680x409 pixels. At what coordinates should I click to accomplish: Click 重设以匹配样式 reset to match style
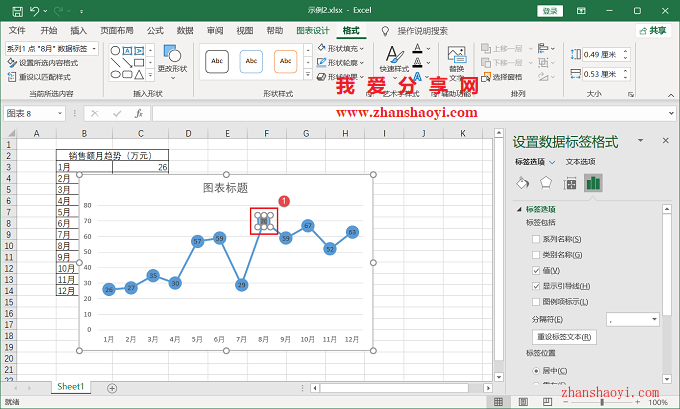click(39, 77)
